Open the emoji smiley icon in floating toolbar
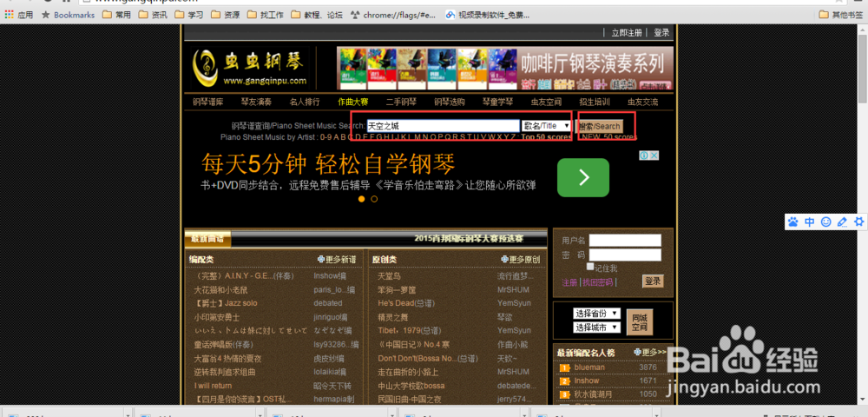 [x=826, y=222]
